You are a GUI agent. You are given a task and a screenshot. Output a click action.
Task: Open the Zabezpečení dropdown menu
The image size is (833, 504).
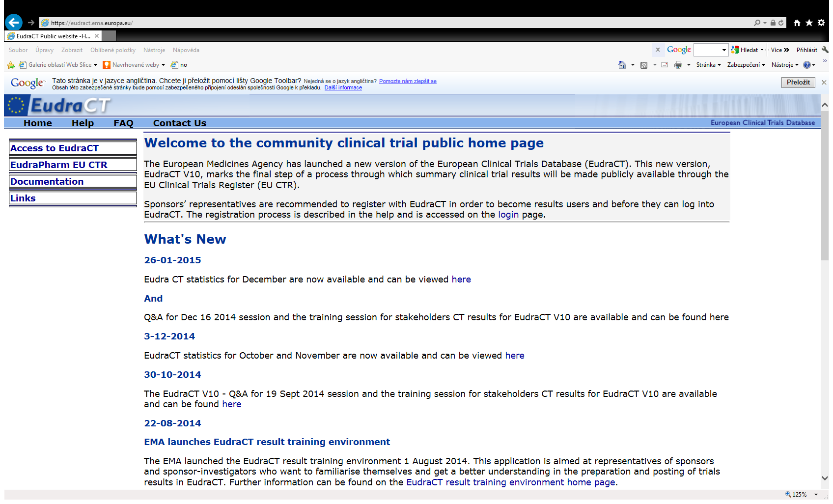pyautogui.click(x=746, y=65)
